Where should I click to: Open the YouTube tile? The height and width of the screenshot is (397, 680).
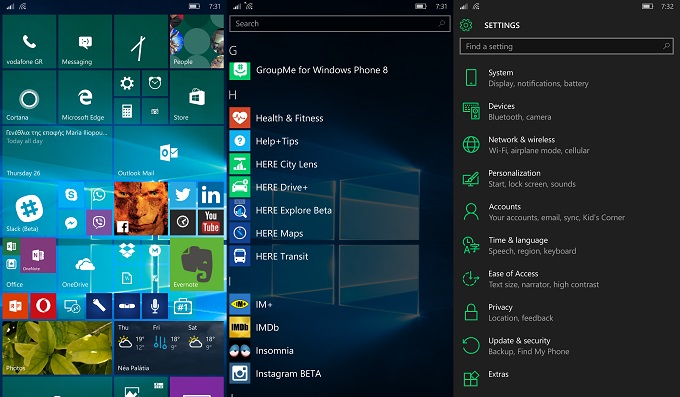[211, 223]
